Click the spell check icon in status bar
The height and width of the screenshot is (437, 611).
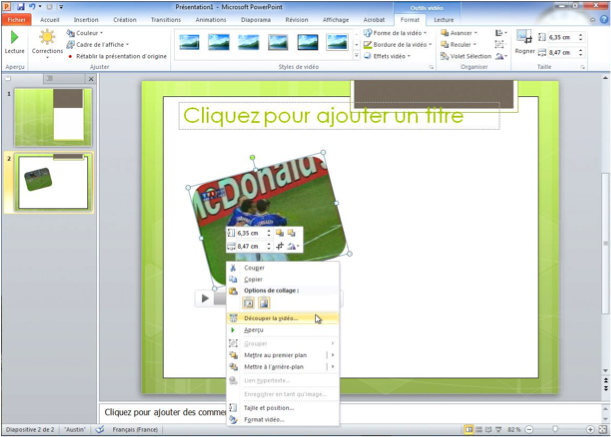pyautogui.click(x=100, y=429)
